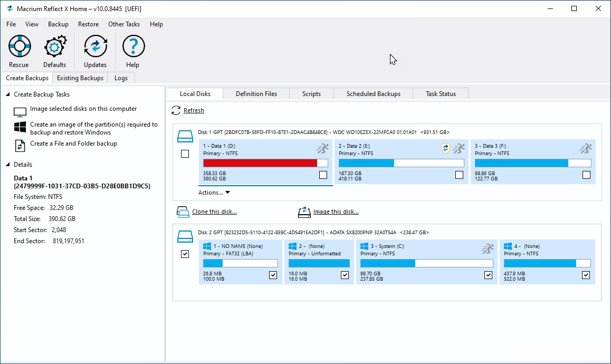The height and width of the screenshot is (364, 611).
Task: Click the usage bar of Data 2 (E:)
Action: (x=402, y=163)
